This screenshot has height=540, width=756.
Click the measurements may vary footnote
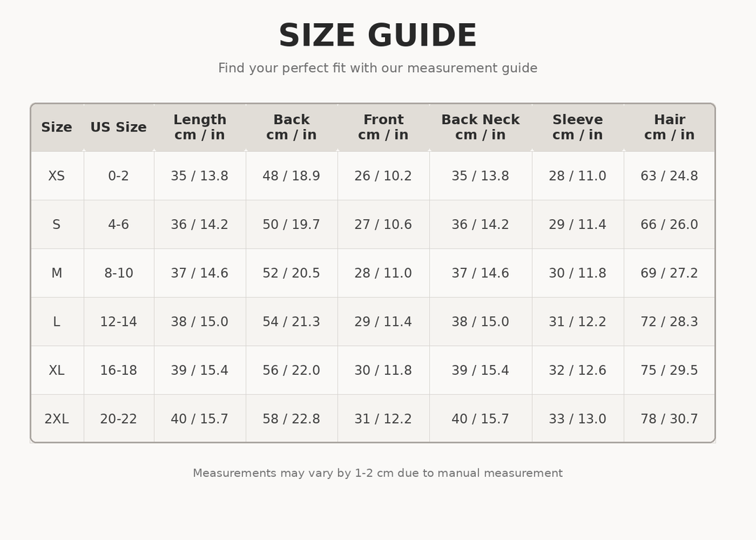click(x=378, y=473)
